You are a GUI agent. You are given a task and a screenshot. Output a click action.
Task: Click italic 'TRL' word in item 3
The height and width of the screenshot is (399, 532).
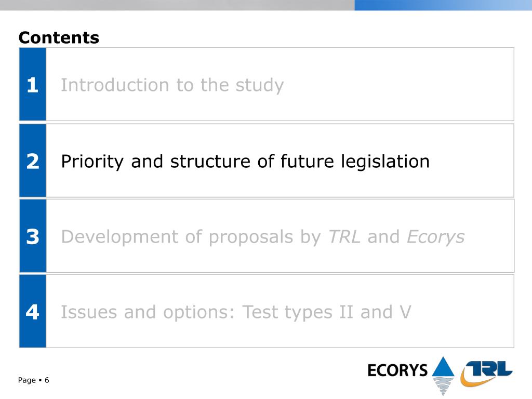(x=344, y=236)
